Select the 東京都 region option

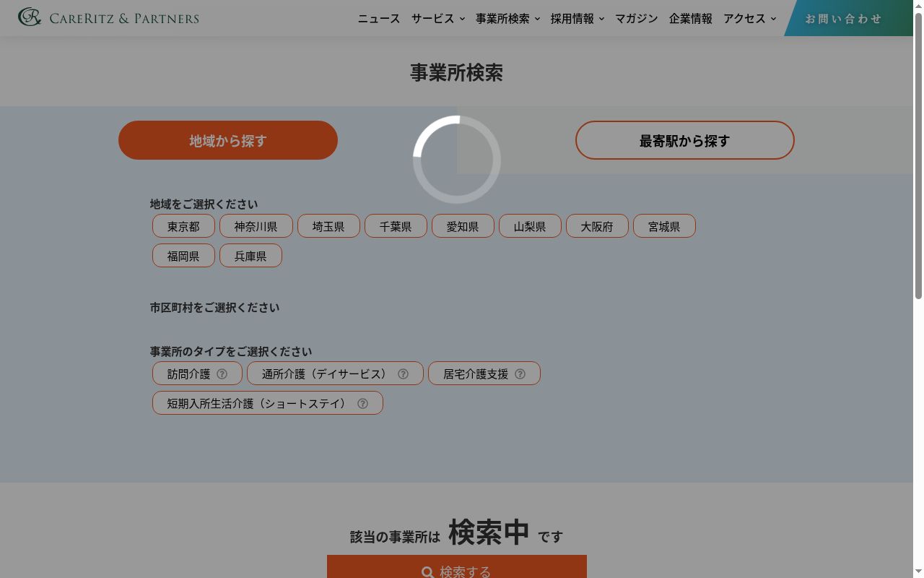click(x=183, y=226)
